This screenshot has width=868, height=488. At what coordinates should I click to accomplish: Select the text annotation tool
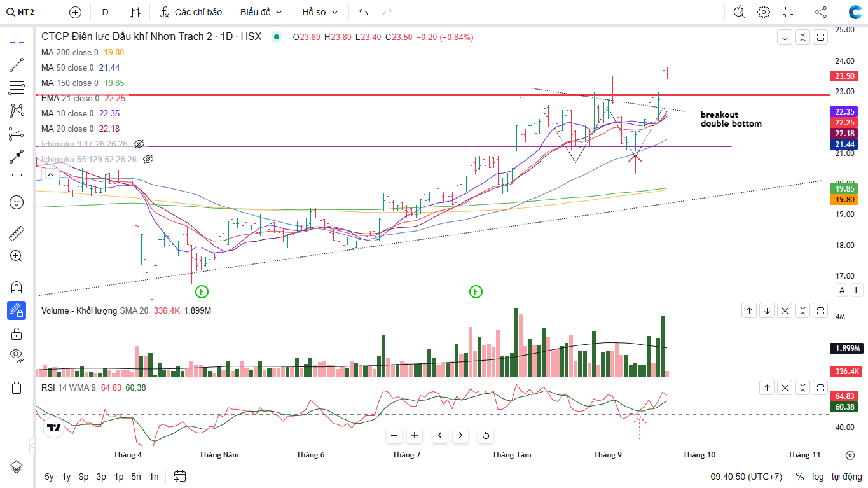pos(17,179)
